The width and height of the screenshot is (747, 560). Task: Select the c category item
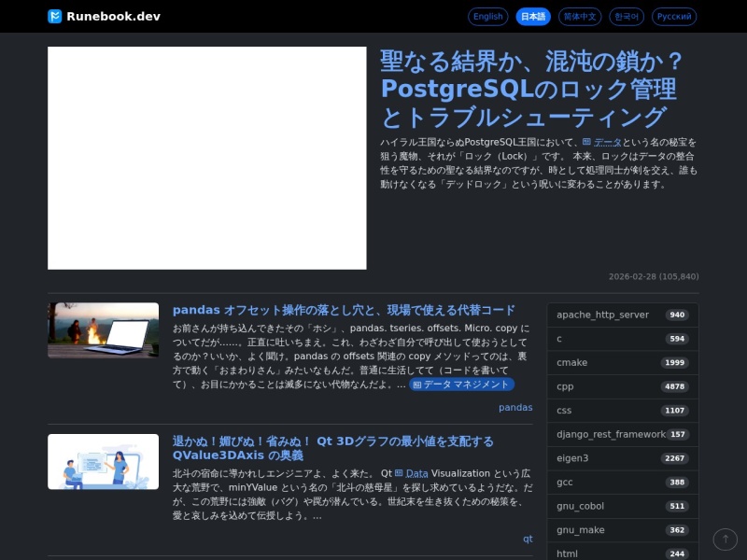pos(623,339)
